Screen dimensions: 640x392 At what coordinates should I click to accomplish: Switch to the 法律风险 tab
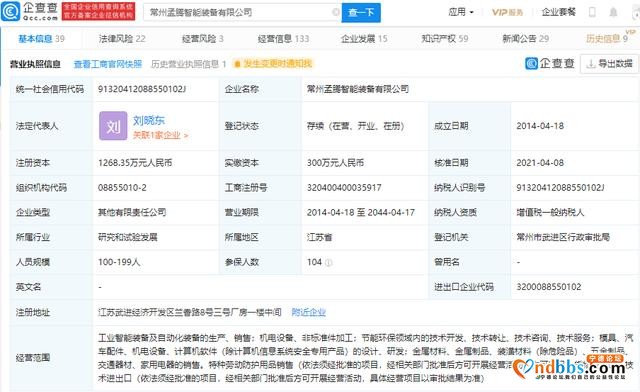[x=122, y=39]
